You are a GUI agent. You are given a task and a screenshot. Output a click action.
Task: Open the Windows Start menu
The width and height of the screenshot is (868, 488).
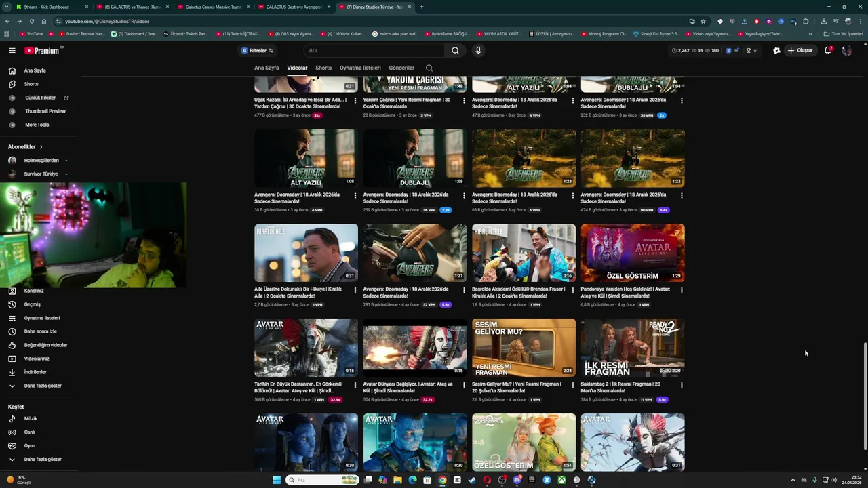point(277,480)
